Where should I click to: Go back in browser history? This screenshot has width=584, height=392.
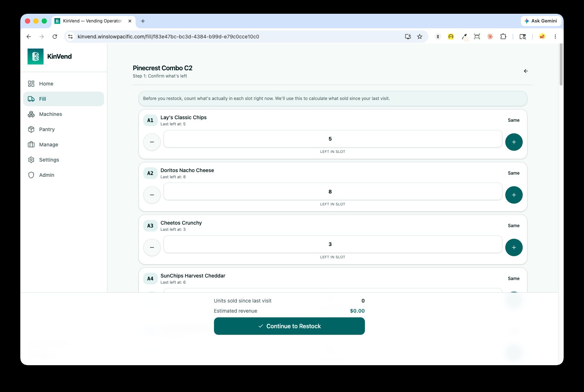point(29,37)
